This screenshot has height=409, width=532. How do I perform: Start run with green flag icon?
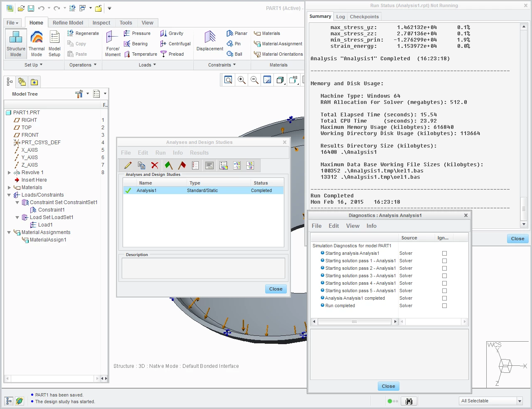point(168,165)
